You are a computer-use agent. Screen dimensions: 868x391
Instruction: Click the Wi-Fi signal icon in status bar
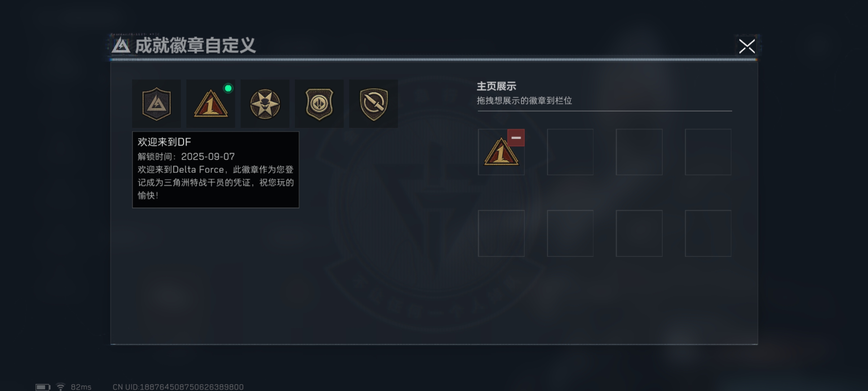61,387
